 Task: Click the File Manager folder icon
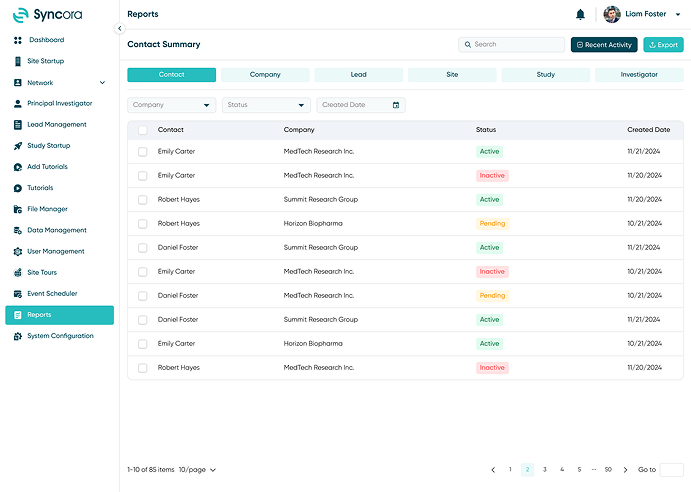(18, 209)
